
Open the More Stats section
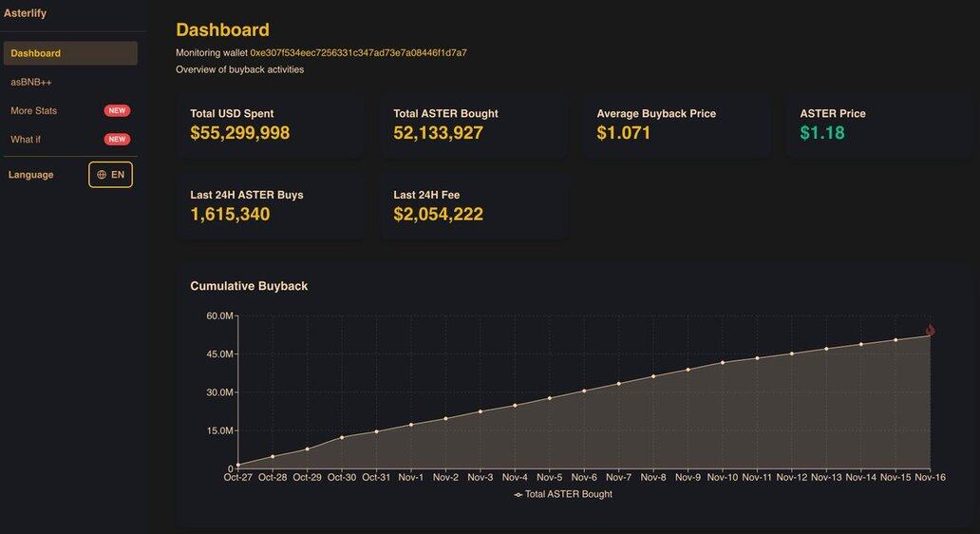(x=34, y=111)
